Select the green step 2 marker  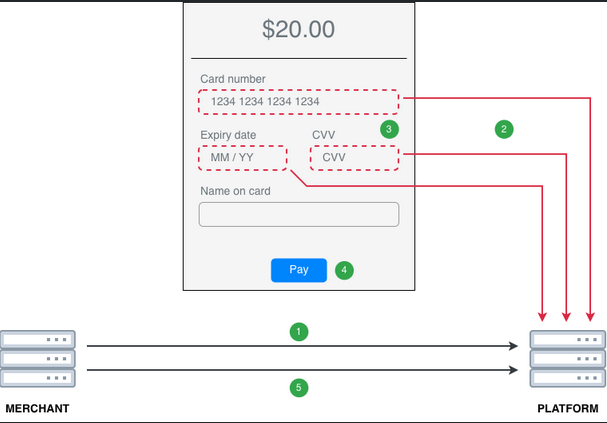coord(504,129)
